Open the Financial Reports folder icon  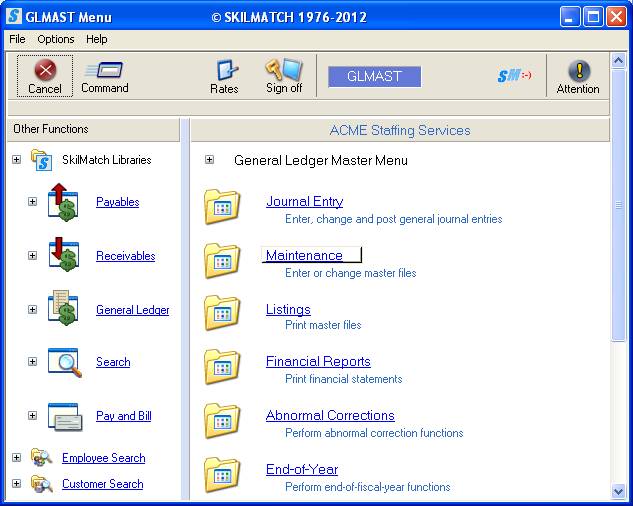222,367
